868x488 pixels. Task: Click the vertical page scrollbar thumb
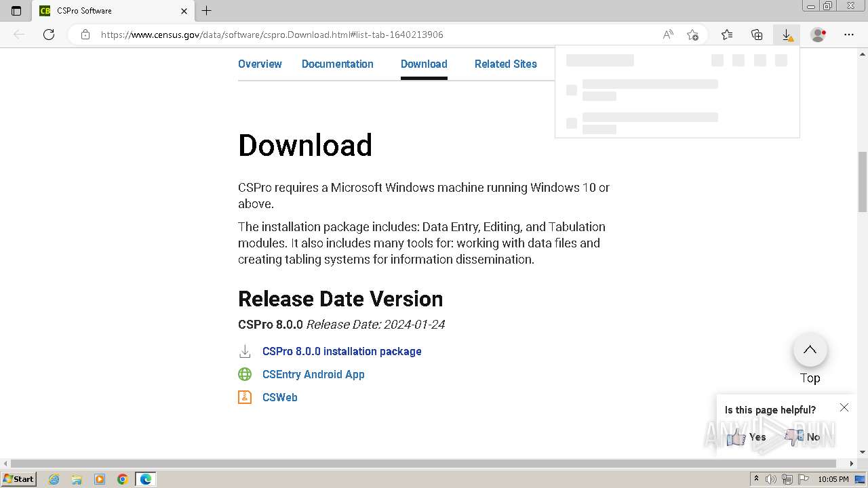tap(863, 182)
